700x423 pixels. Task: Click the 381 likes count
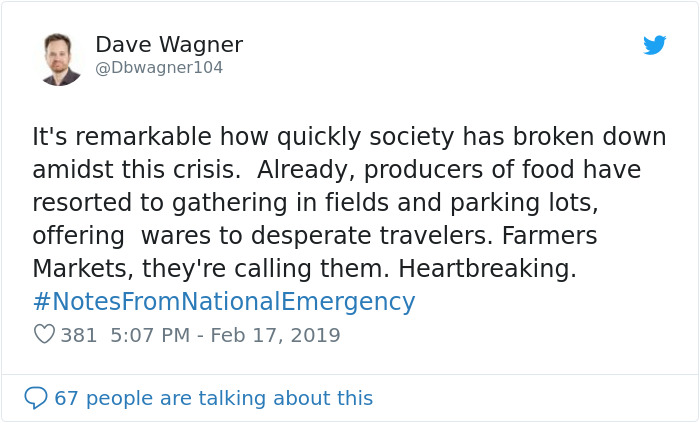coord(79,335)
